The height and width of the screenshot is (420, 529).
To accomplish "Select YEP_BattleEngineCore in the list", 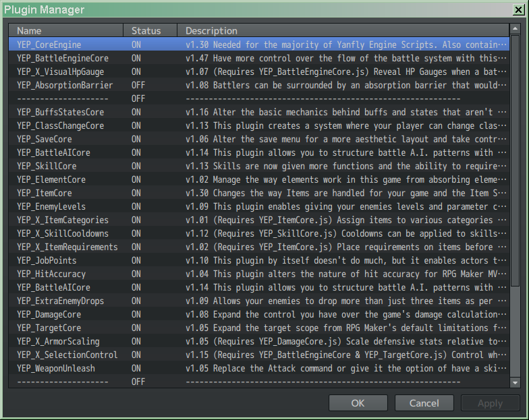I will click(x=259, y=58).
